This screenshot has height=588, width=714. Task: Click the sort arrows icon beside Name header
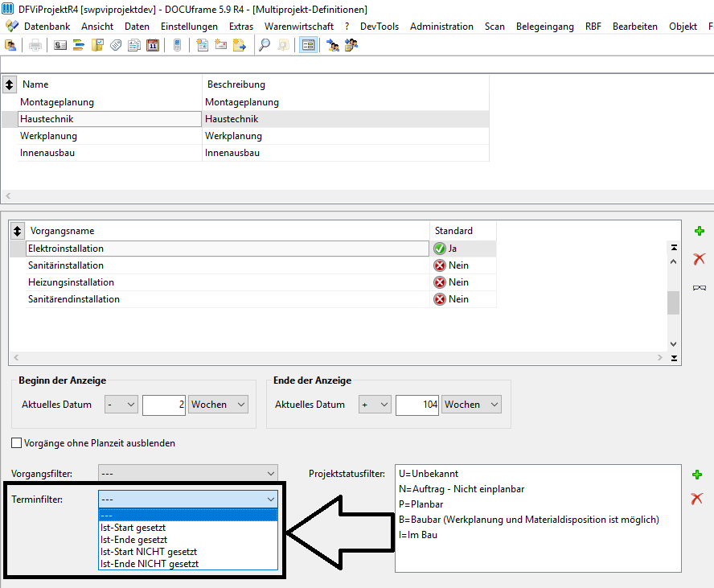9,84
